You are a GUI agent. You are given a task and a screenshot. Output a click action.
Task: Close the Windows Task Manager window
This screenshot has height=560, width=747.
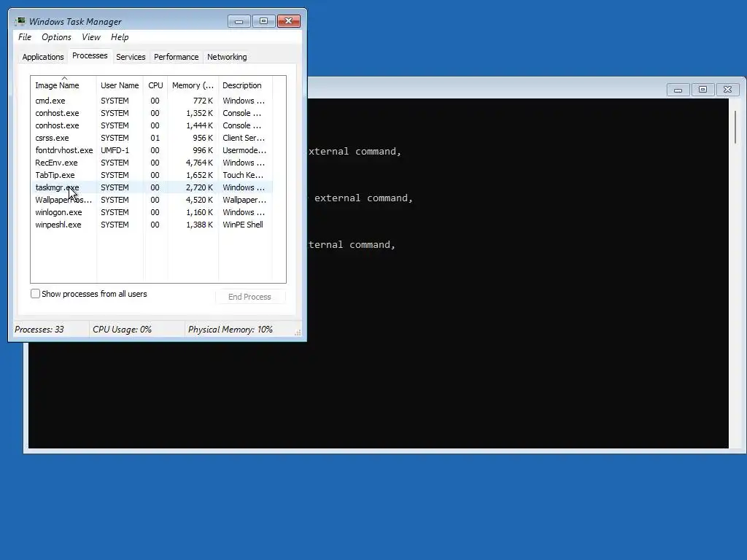coord(288,21)
